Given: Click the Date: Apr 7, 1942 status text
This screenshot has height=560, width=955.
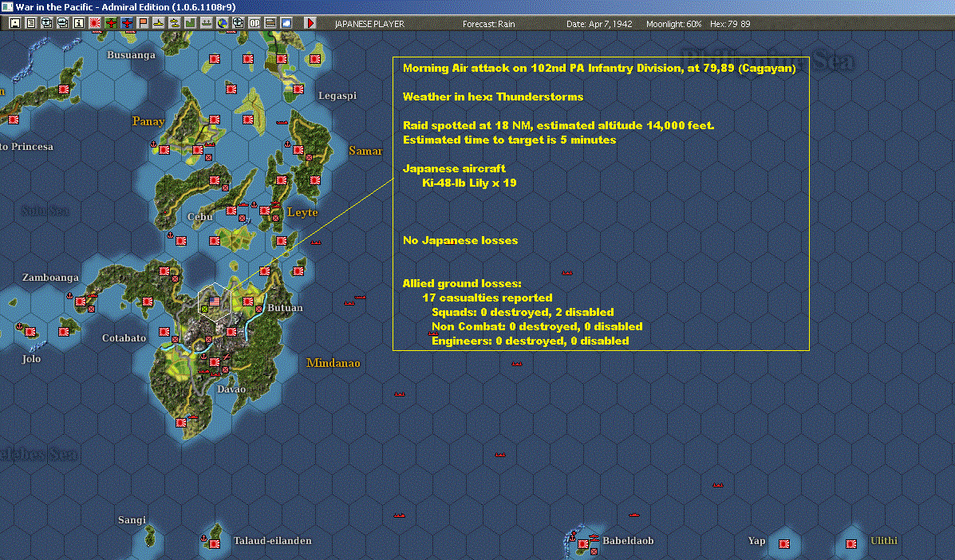Looking at the screenshot, I should coord(599,24).
